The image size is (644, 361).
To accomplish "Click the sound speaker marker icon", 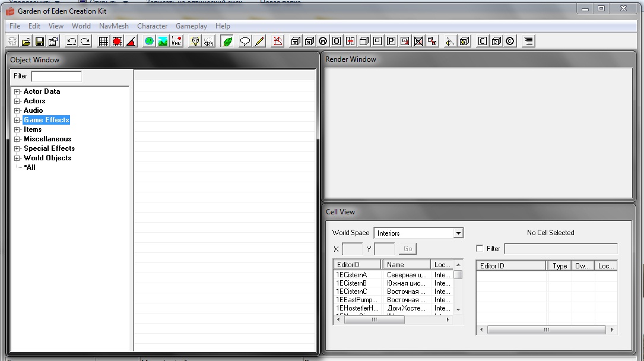I will [450, 41].
